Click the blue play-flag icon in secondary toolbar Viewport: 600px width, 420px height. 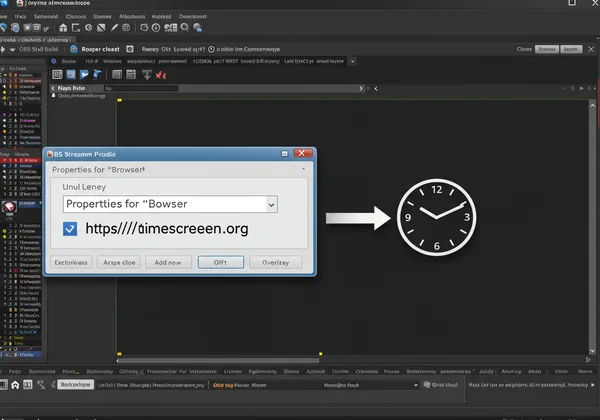(84, 75)
